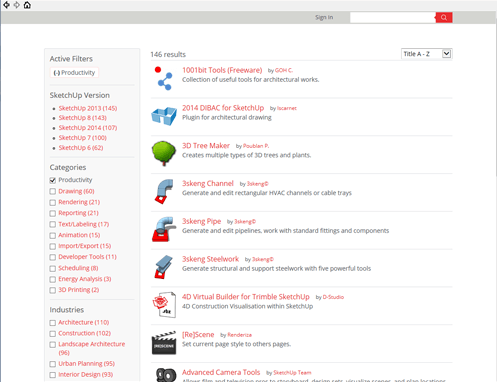Open the [Re]Scene title link
This screenshot has height=382, width=497.
(198, 334)
